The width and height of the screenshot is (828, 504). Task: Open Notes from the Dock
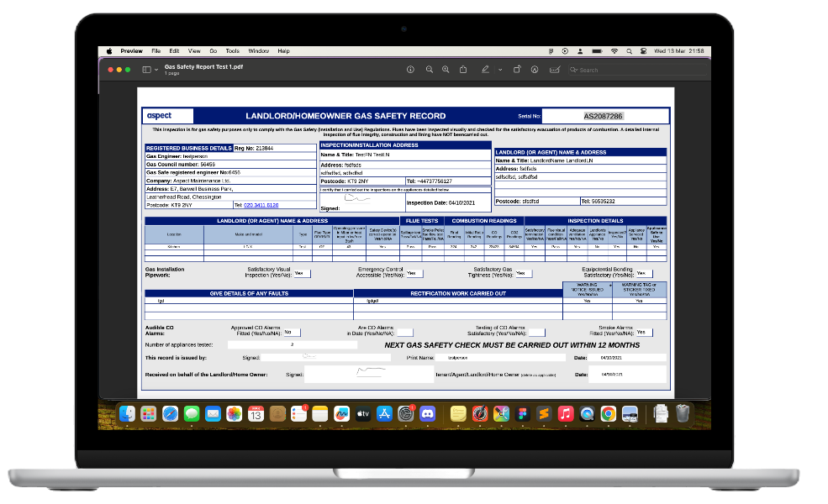[x=320, y=414]
